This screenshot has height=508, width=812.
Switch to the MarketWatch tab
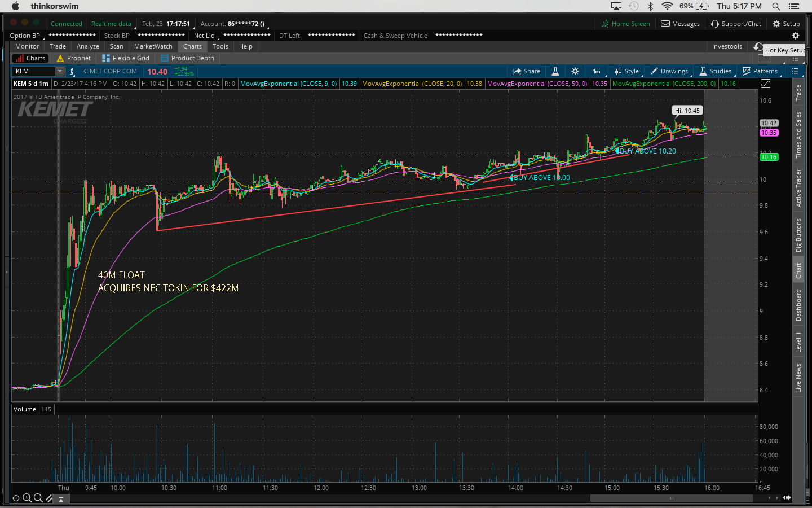point(153,46)
